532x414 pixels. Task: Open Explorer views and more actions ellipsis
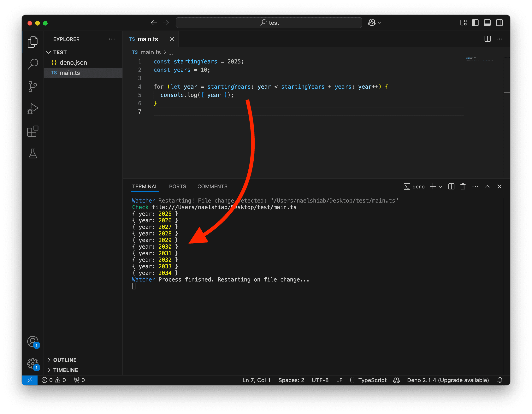click(112, 39)
